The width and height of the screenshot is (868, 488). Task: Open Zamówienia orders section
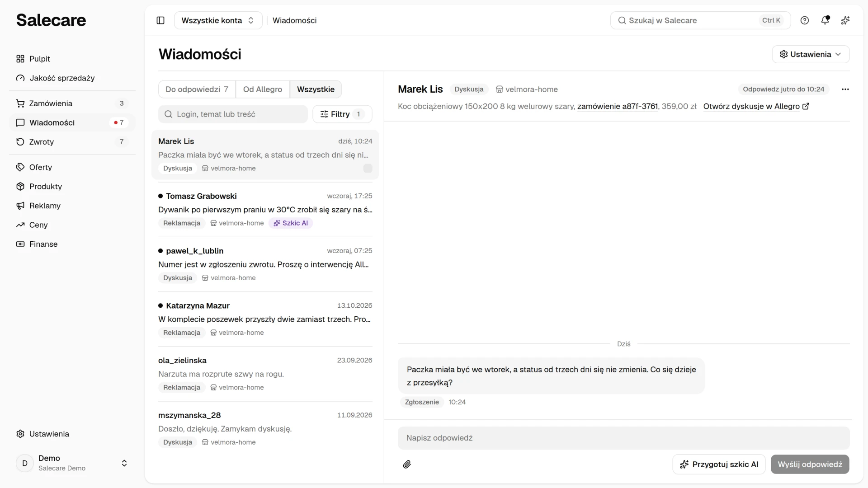(72, 103)
